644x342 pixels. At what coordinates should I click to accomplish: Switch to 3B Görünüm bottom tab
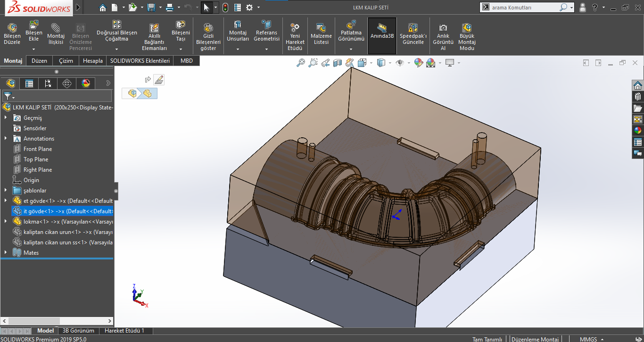[x=79, y=331]
